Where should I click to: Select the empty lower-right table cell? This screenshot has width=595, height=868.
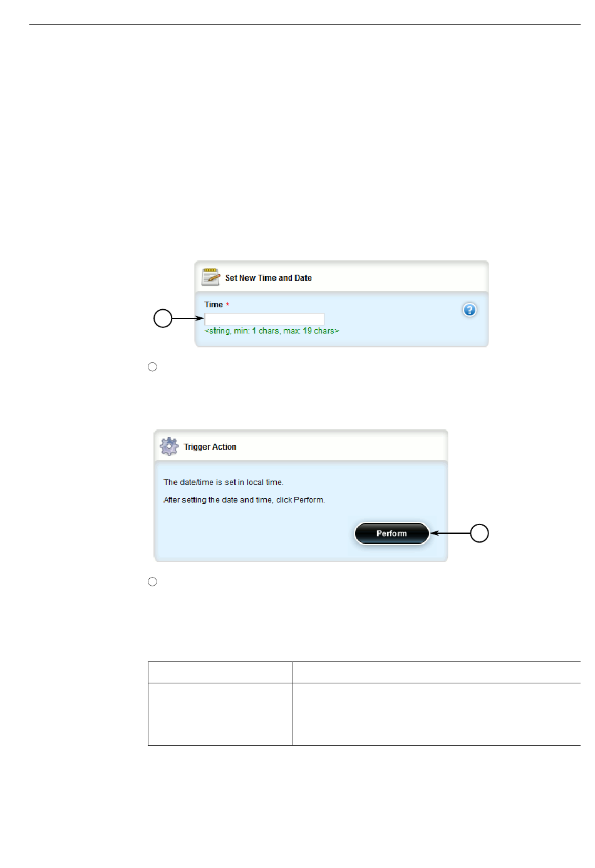[x=437, y=714]
